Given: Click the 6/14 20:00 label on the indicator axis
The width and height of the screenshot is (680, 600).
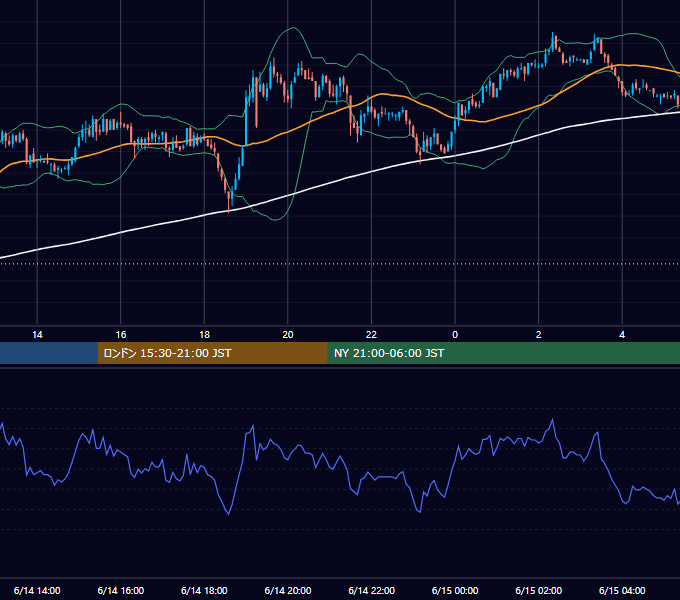Looking at the screenshot, I should (x=288, y=590).
